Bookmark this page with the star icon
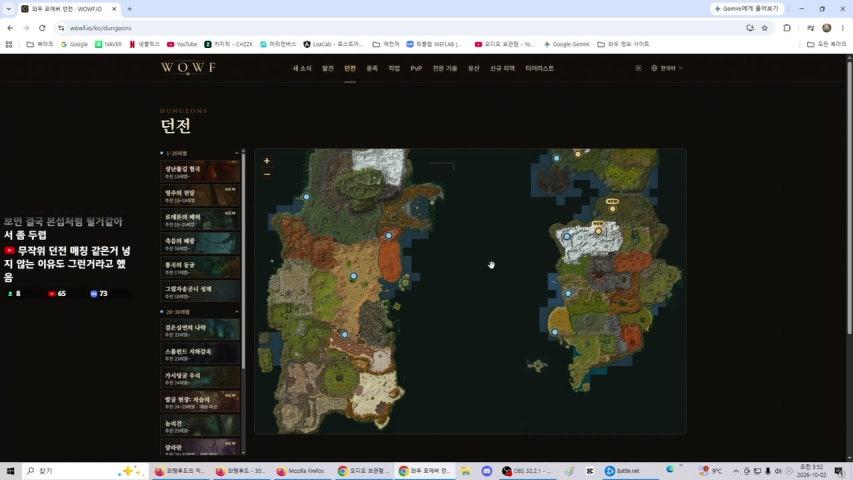853x480 pixels. pos(764,28)
